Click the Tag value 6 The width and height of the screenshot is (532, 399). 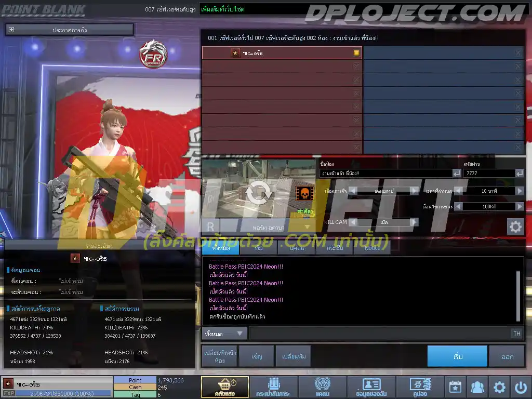click(159, 395)
